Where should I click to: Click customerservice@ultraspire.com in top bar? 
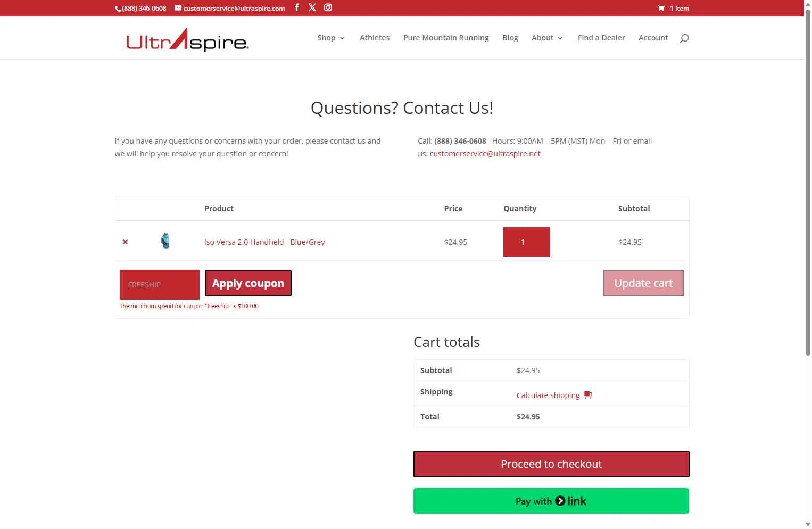(x=230, y=8)
